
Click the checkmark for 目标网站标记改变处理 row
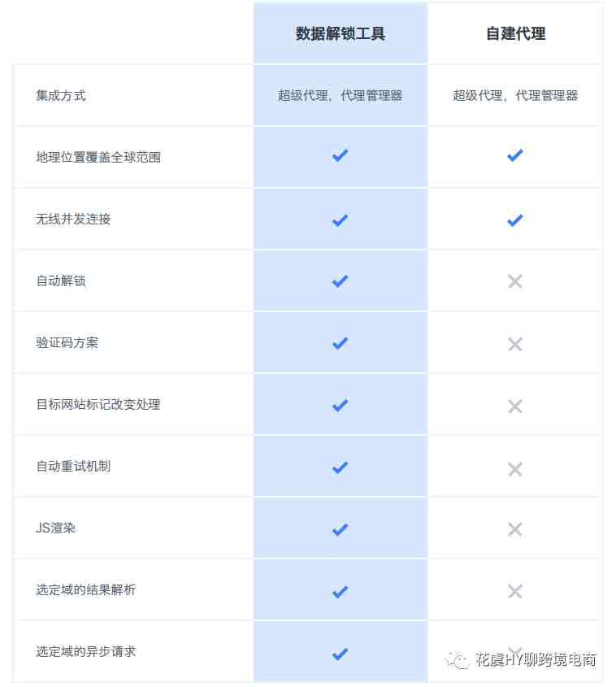[x=340, y=405]
